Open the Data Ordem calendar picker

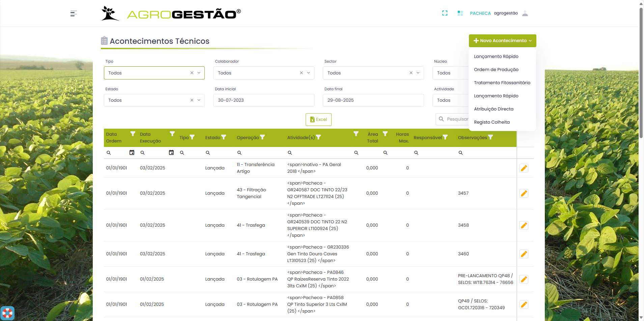(132, 153)
